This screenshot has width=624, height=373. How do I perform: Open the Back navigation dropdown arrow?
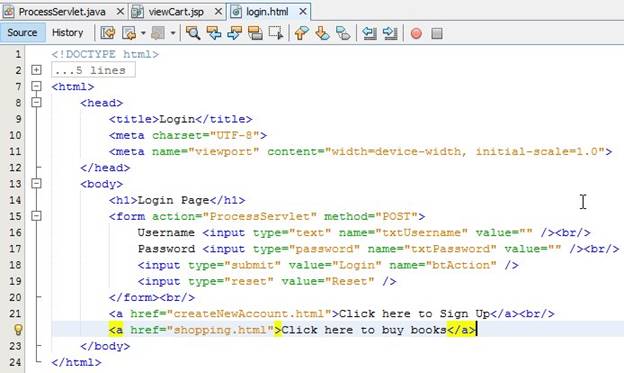pos(143,33)
